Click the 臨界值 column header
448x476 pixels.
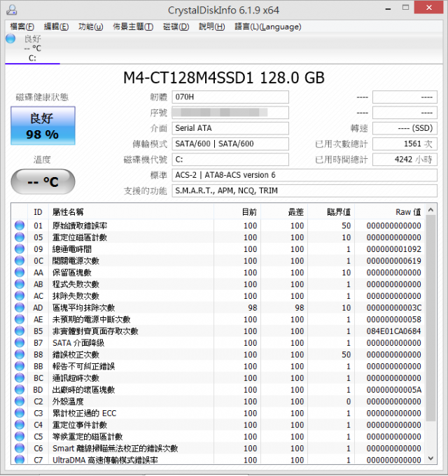coord(331,212)
